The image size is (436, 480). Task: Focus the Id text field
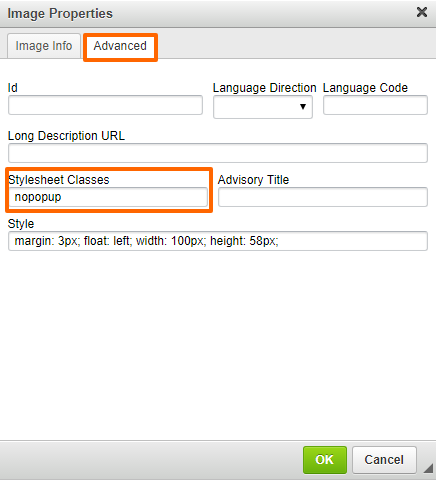[x=105, y=105]
